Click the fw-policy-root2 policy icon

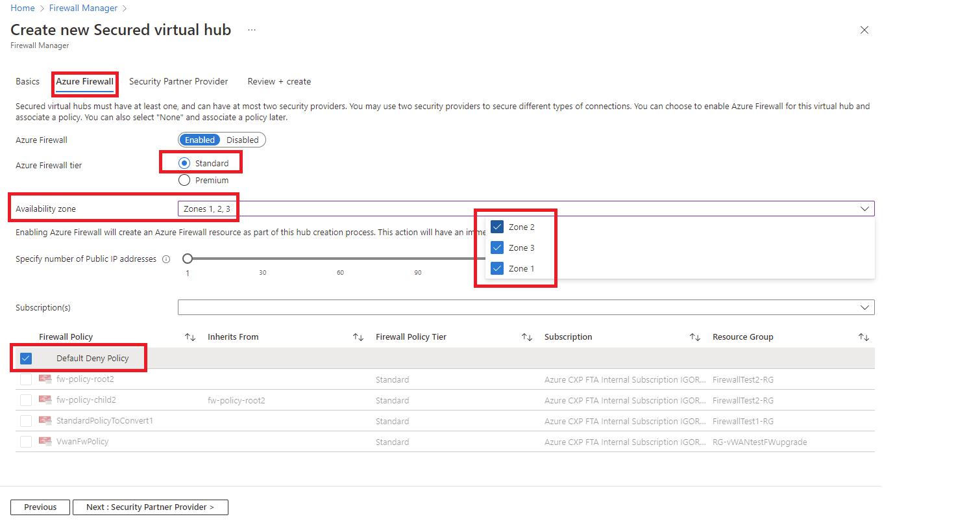click(x=45, y=379)
